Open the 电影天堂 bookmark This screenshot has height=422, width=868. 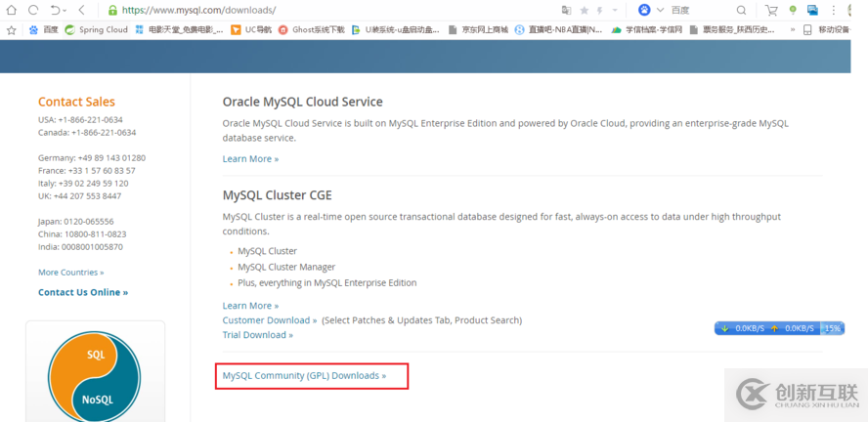tap(179, 30)
